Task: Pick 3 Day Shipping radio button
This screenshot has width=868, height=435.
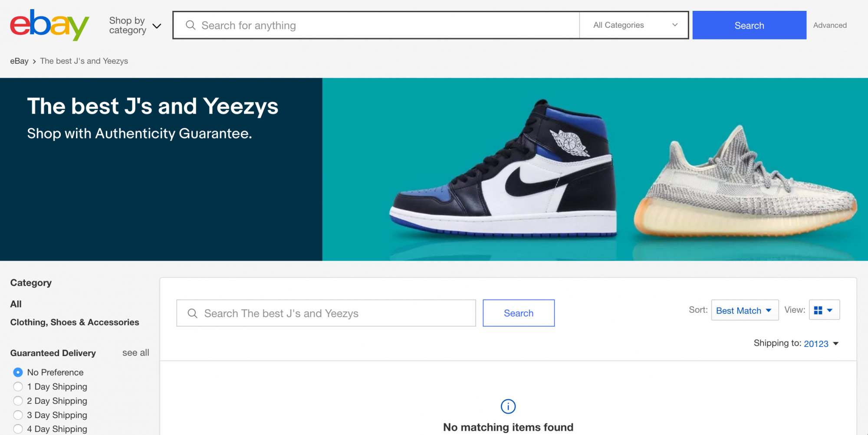Action: coord(18,415)
